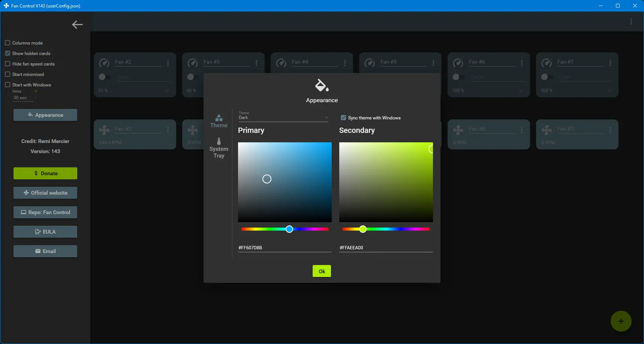Open the three-dot menu on the Fan #4 card
The width and height of the screenshot is (644, 344).
[x=345, y=63]
